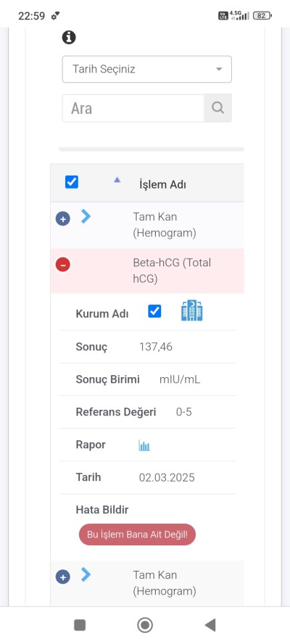The width and height of the screenshot is (290, 644).
Task: Expand last Tam Kan row plus icon
Action: point(63,577)
